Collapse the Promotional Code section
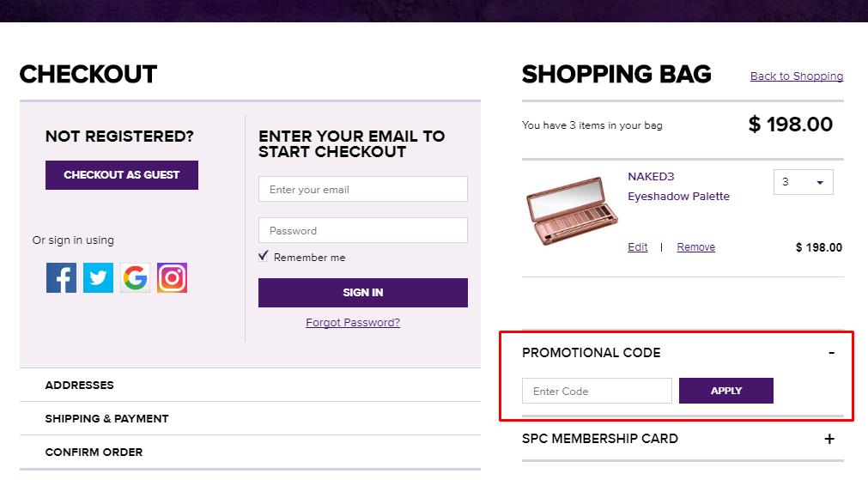This screenshot has height=480, width=868. (830, 353)
